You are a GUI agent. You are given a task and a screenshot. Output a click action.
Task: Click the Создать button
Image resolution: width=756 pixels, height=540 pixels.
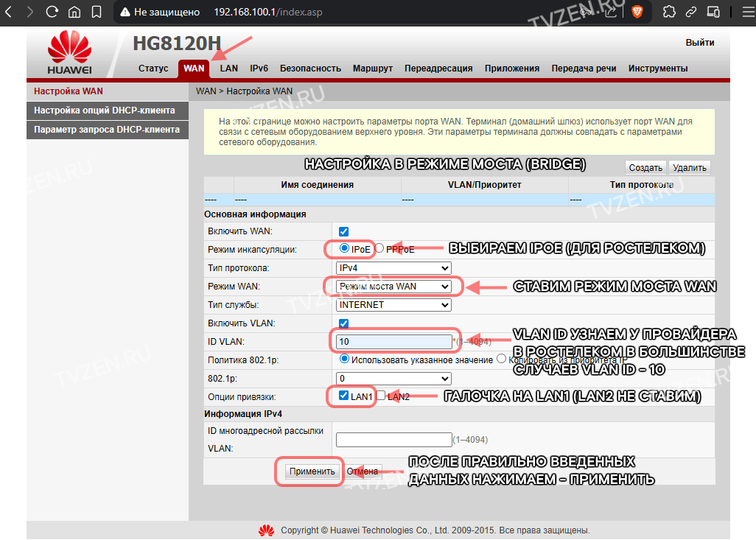click(645, 168)
